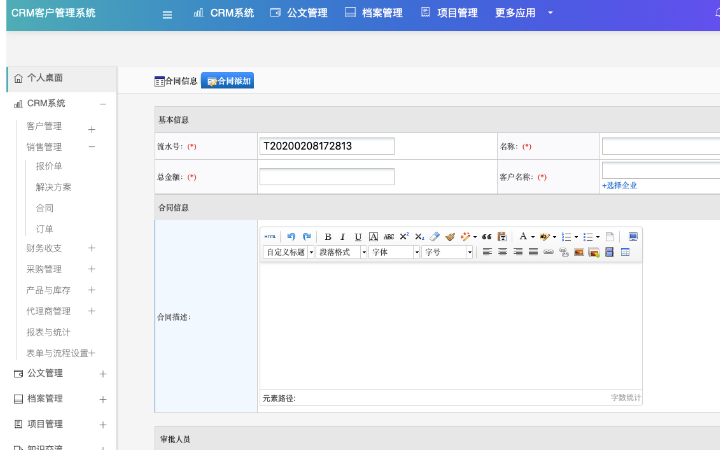This screenshot has height=450, width=720.
Task: Justify text in editor
Action: (x=533, y=252)
